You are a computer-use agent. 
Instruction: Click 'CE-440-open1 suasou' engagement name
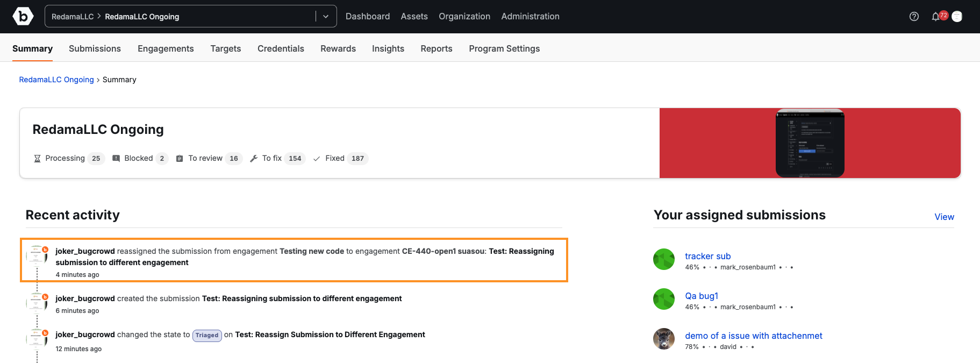click(444, 251)
